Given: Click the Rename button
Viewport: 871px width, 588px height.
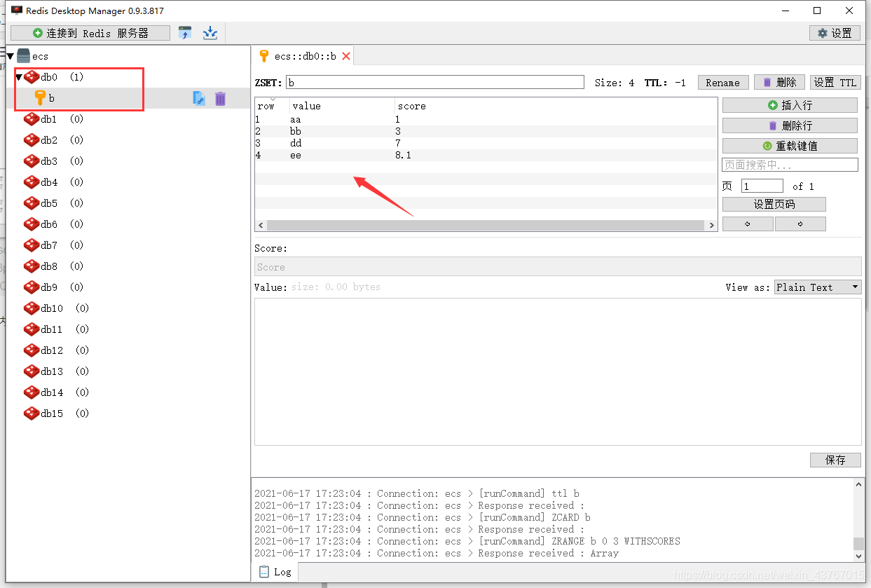Looking at the screenshot, I should 723,83.
